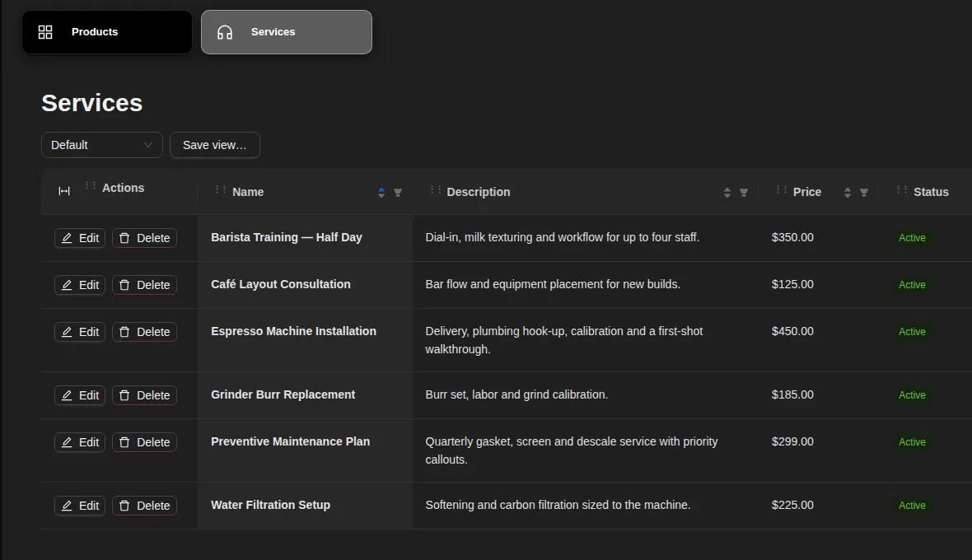Sort the Name column using arrows icon
972x560 pixels.
381,193
